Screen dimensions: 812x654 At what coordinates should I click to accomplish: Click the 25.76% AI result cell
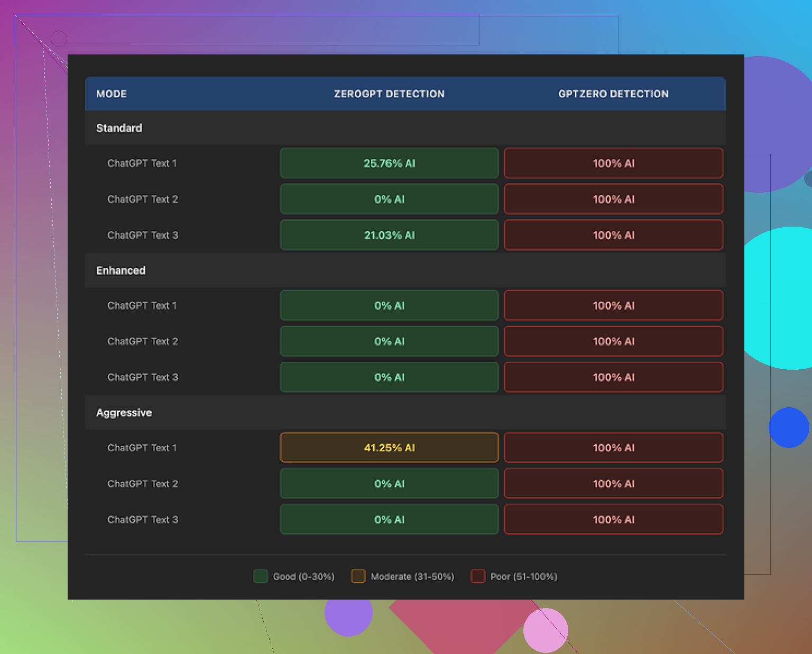click(389, 163)
